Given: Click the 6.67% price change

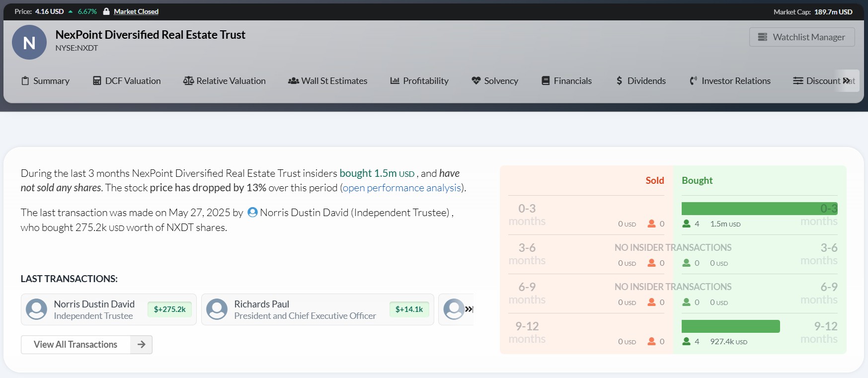Looking at the screenshot, I should [x=87, y=11].
